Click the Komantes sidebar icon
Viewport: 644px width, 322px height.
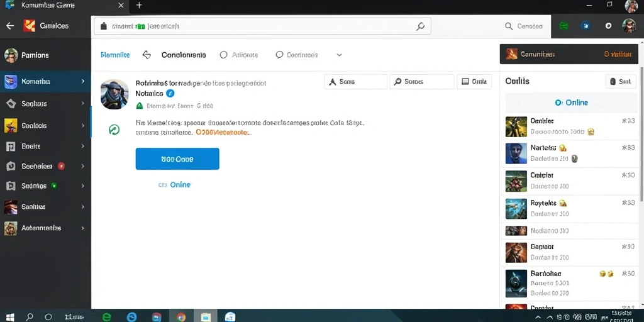(11, 82)
